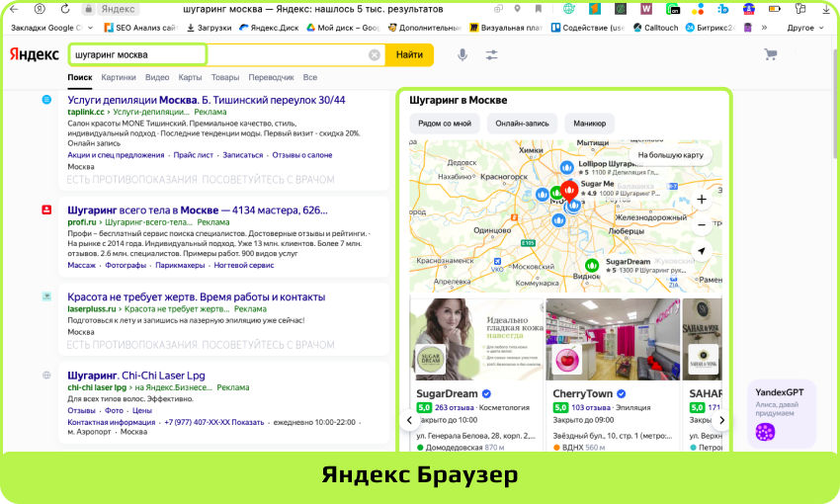
Task: Switch to the Карты tab
Action: click(x=190, y=77)
